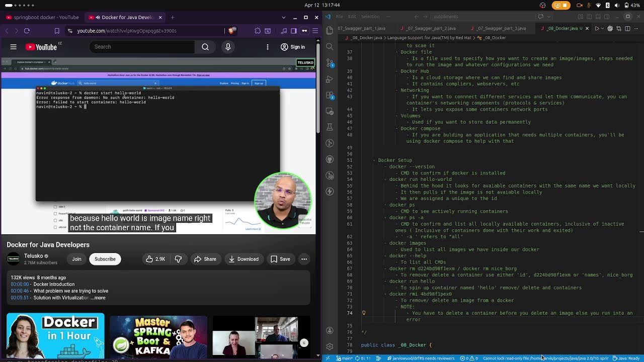Open the browser extensions puzzle icon
The height and width of the screenshot is (362, 644).
(x=258, y=31)
